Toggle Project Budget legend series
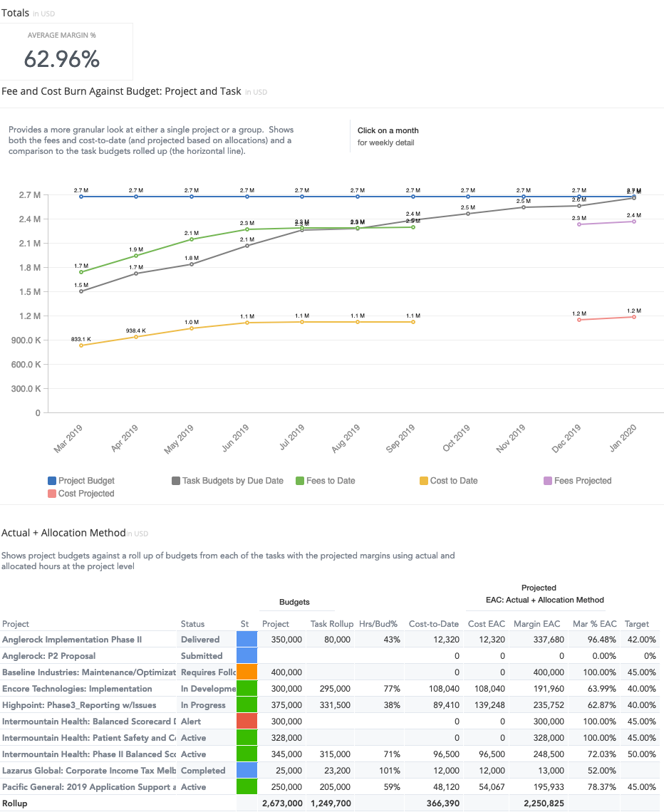The image size is (664, 812). 81,481
